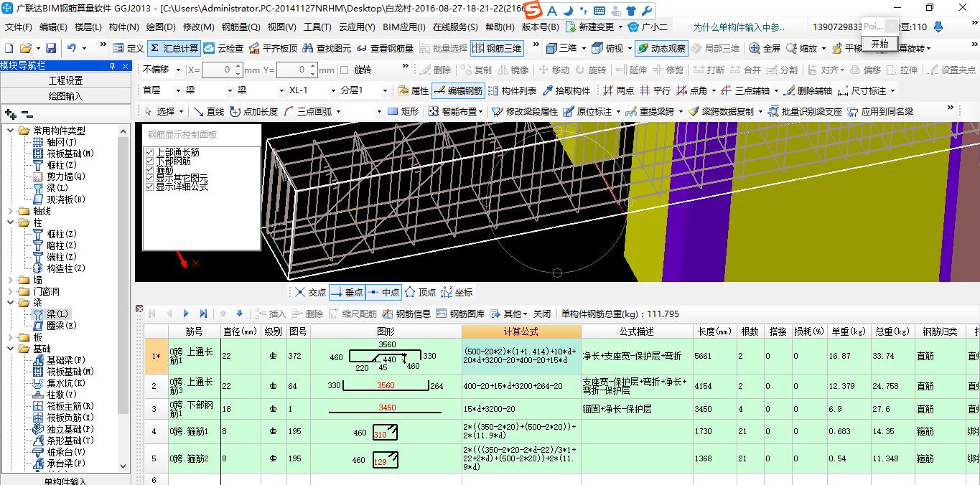Open the 首层 floor dropdown
This screenshot has width=980, height=485.
tap(177, 90)
